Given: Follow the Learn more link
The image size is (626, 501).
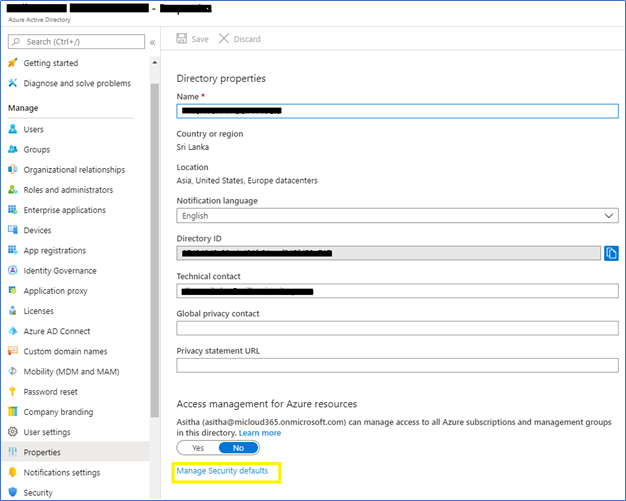Looking at the screenshot, I should pos(260,433).
